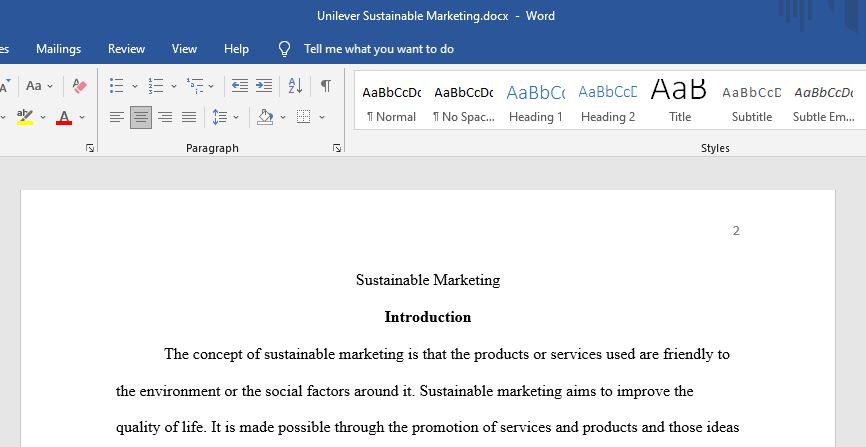
Task: Open the numbering library dropdown arrow
Action: (x=173, y=86)
